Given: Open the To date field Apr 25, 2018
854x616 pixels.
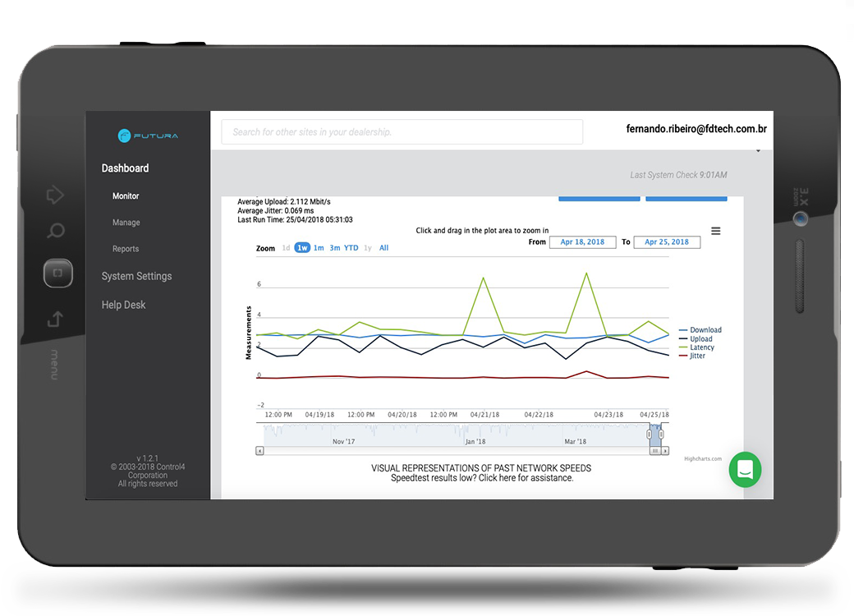Looking at the screenshot, I should pos(667,241).
